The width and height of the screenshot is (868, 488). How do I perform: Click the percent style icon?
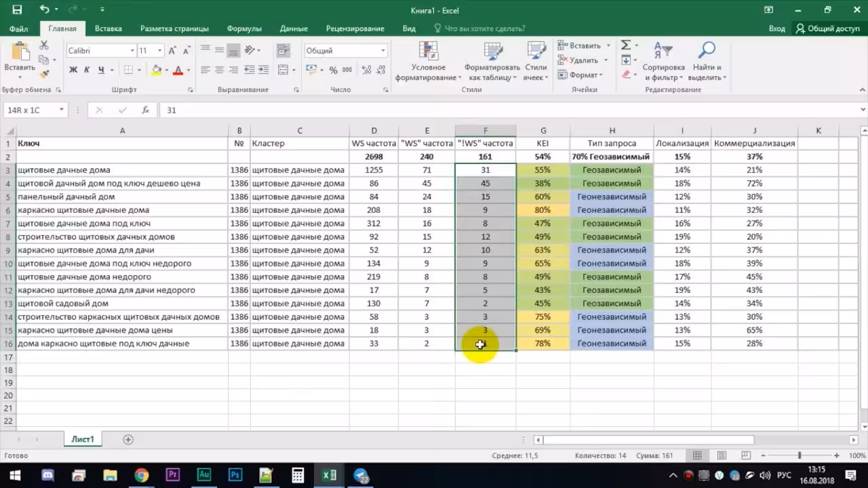333,70
